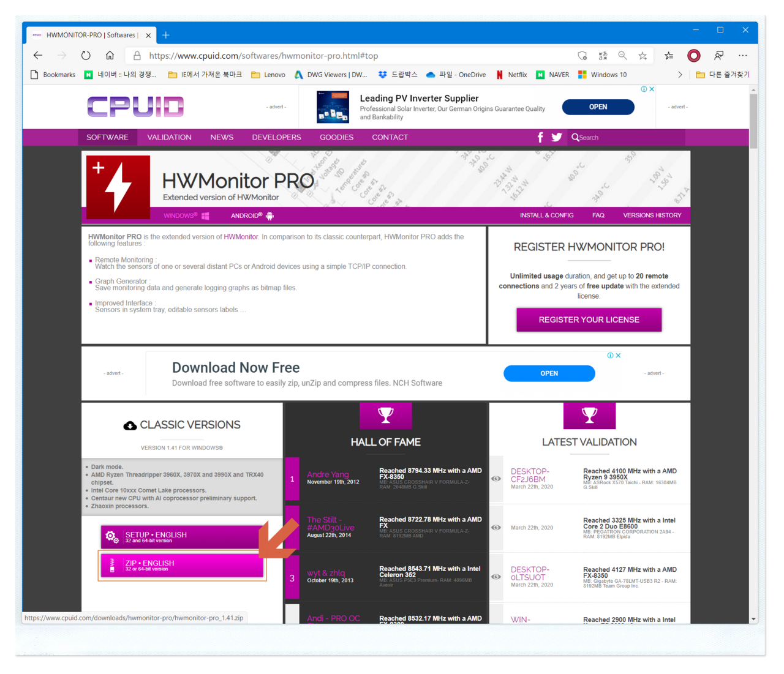This screenshot has width=784, height=674.
Task: Click the CPUID logo in the page header
Action: [135, 107]
